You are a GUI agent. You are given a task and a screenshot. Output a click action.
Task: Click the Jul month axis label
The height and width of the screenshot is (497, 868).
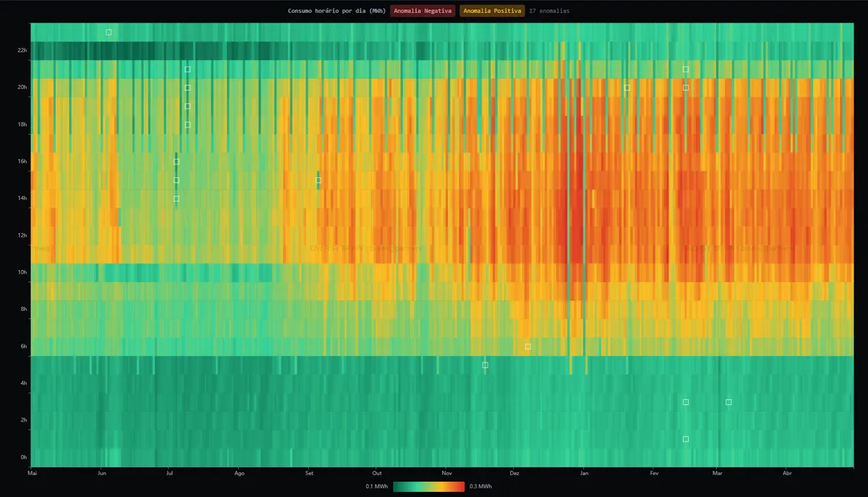pyautogui.click(x=170, y=473)
